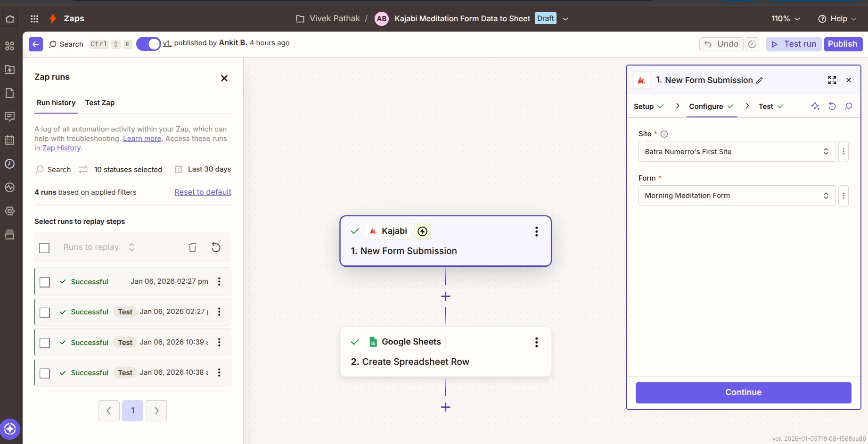
Task: Click the Zaps lightning bolt logo
Action: pyautogui.click(x=53, y=18)
